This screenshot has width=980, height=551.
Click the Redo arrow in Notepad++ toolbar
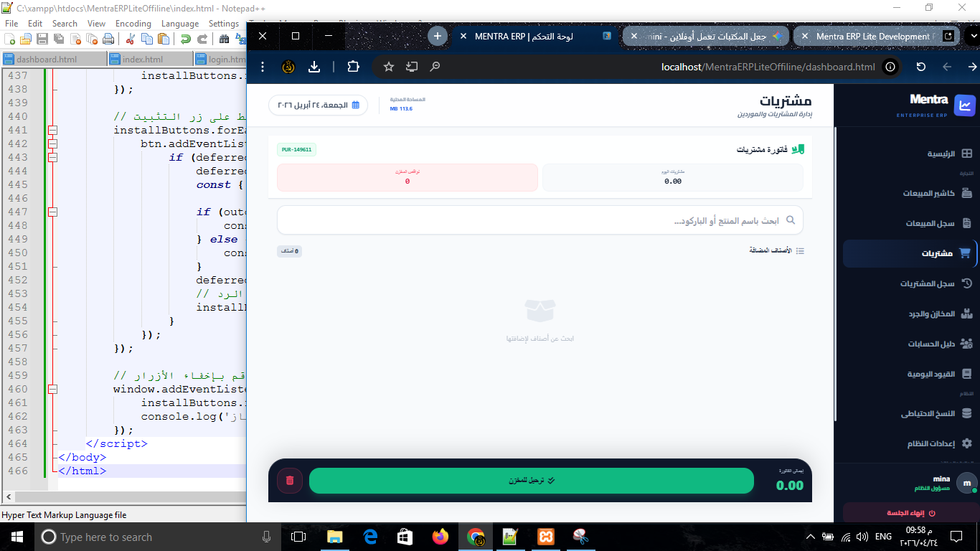[x=202, y=39]
